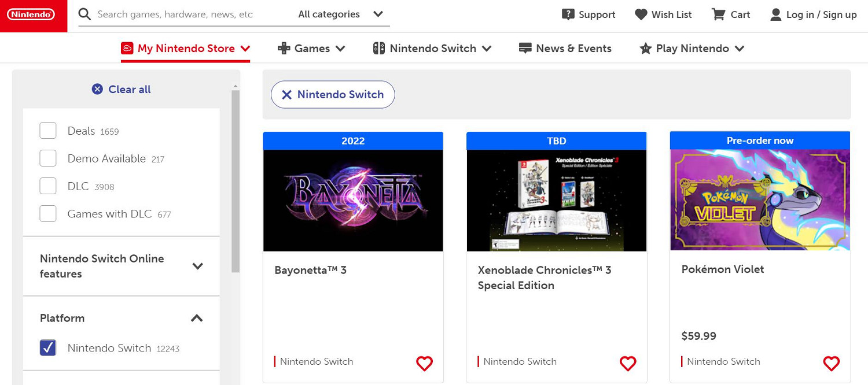Image resolution: width=868 pixels, height=385 pixels.
Task: Expand Nintendo Switch Online features section
Action: pyautogui.click(x=197, y=266)
